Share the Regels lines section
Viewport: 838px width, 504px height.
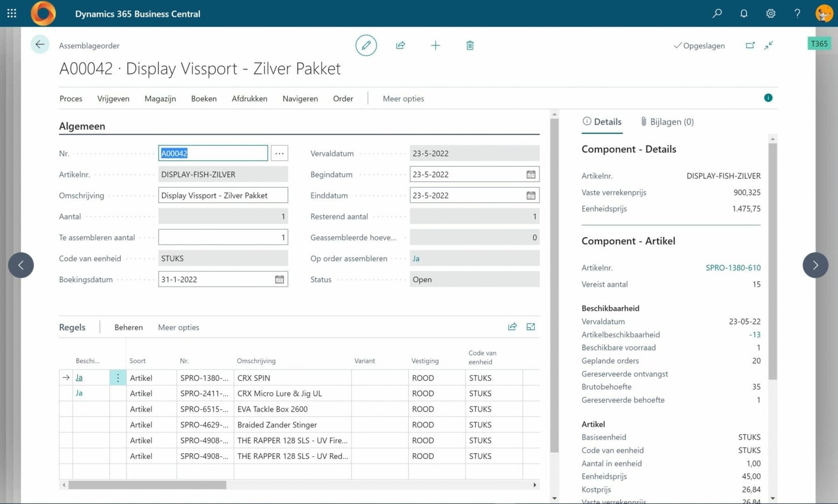512,327
